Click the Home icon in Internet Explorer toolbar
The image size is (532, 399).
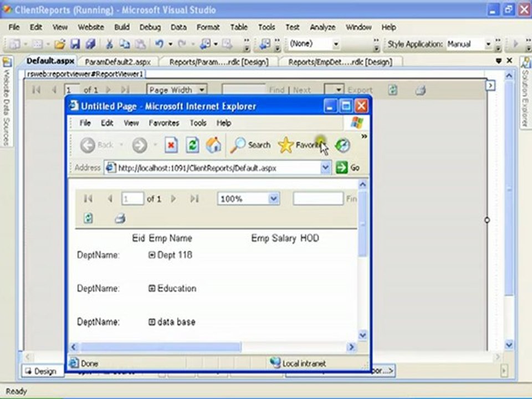point(213,145)
